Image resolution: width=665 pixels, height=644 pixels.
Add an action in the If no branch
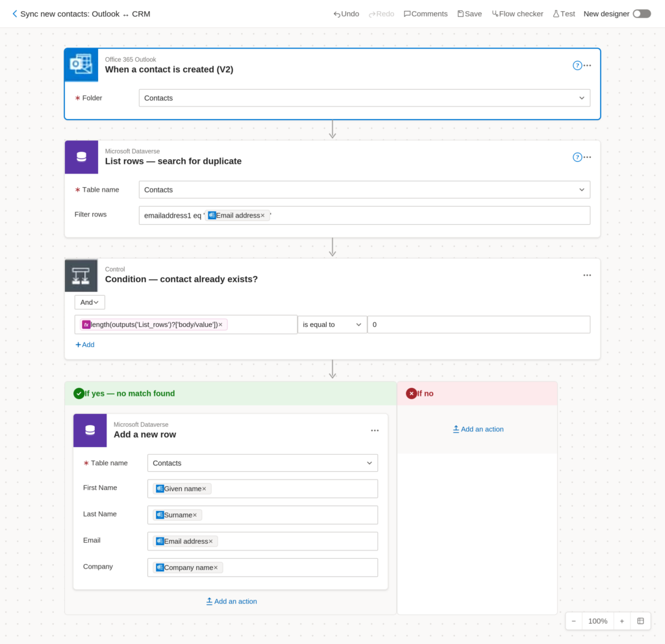point(478,429)
